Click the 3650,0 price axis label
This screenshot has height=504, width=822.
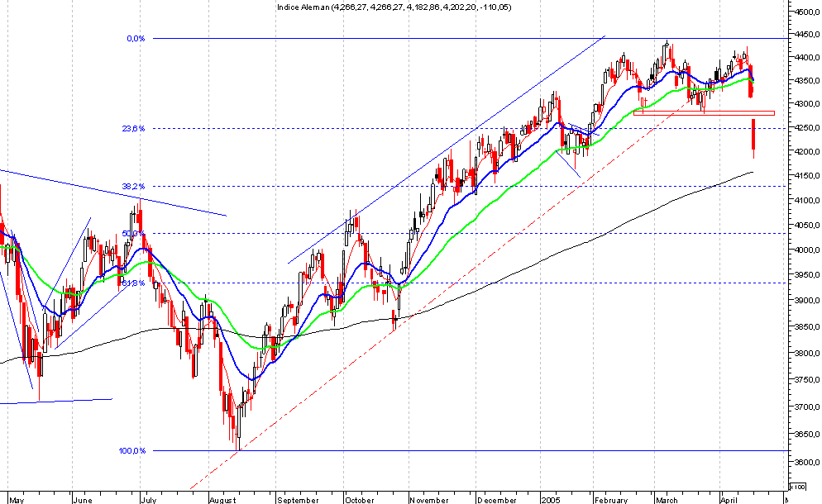tap(807, 435)
